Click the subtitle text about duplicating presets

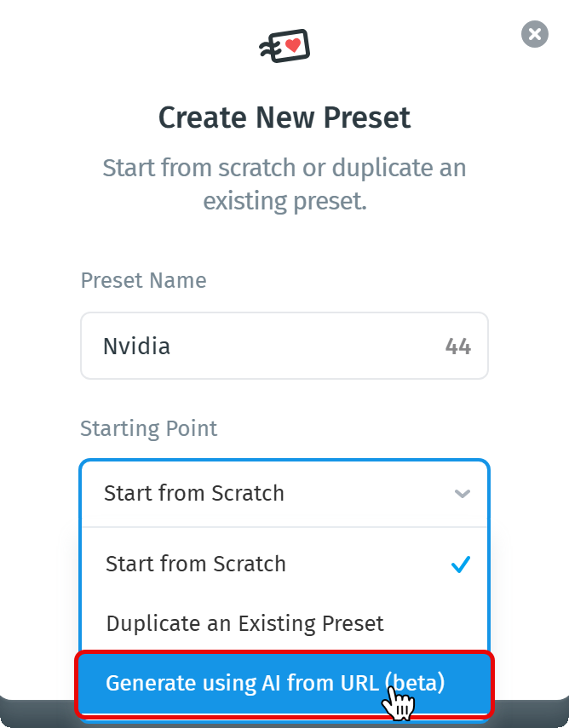tap(284, 185)
